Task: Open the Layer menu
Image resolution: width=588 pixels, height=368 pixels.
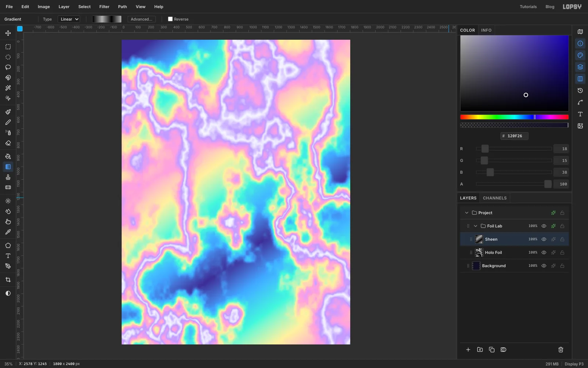Action: pos(64,7)
